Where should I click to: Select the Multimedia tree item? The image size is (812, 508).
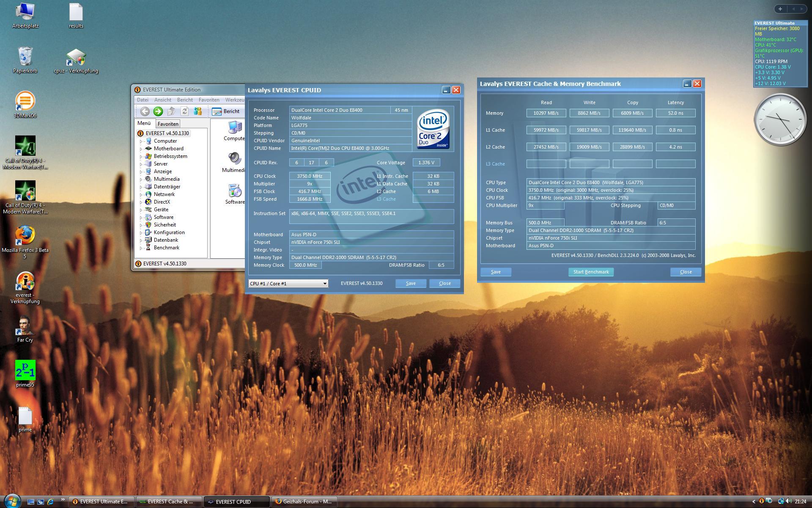[x=167, y=179]
